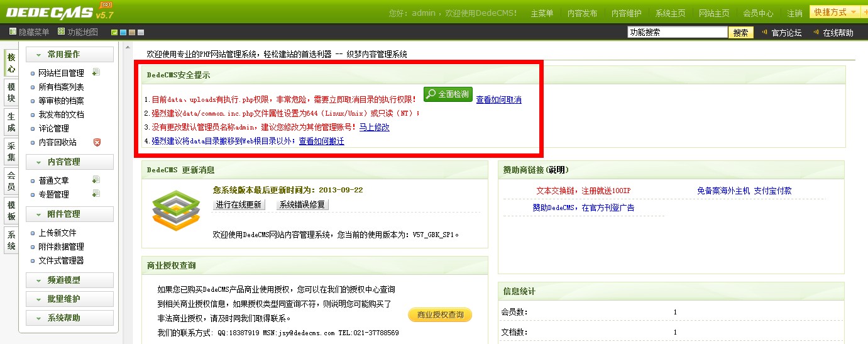This screenshot has width=868, height=344.
Task: Open 附件数据管理 in sidebar
Action: (61, 247)
